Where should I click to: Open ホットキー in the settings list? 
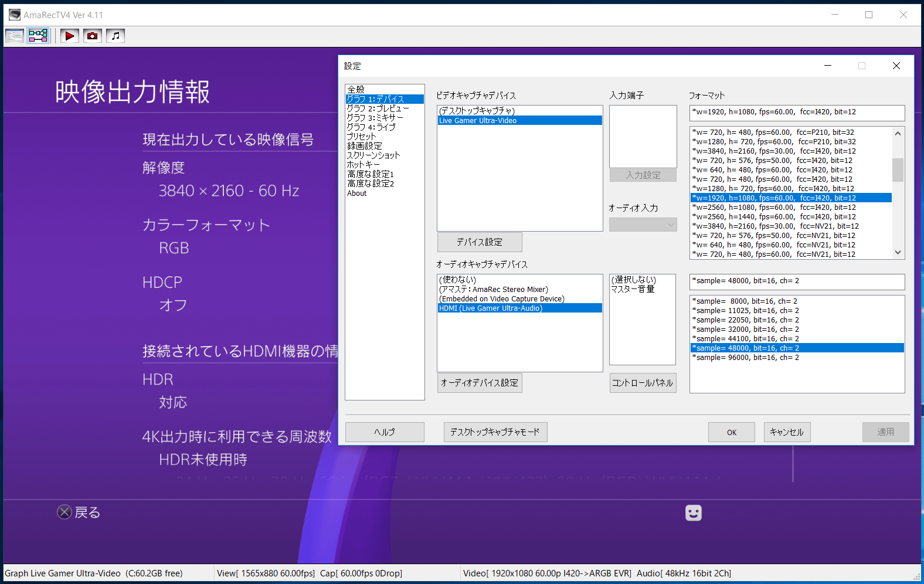tap(385, 165)
